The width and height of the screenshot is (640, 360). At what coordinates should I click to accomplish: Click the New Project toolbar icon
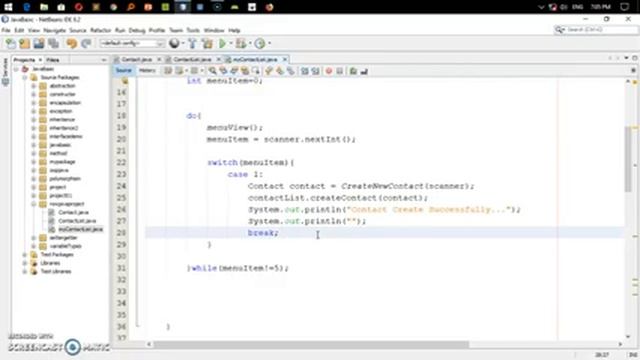pos(24,43)
